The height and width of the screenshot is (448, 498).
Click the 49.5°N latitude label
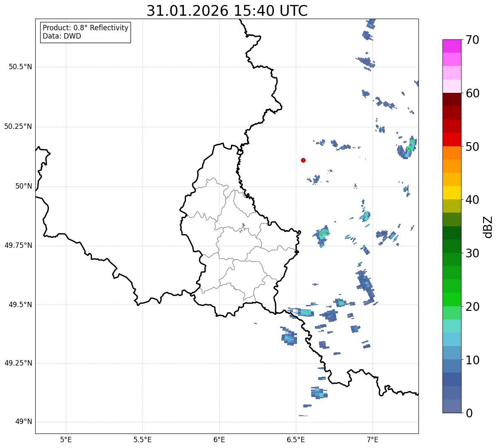[20, 305]
